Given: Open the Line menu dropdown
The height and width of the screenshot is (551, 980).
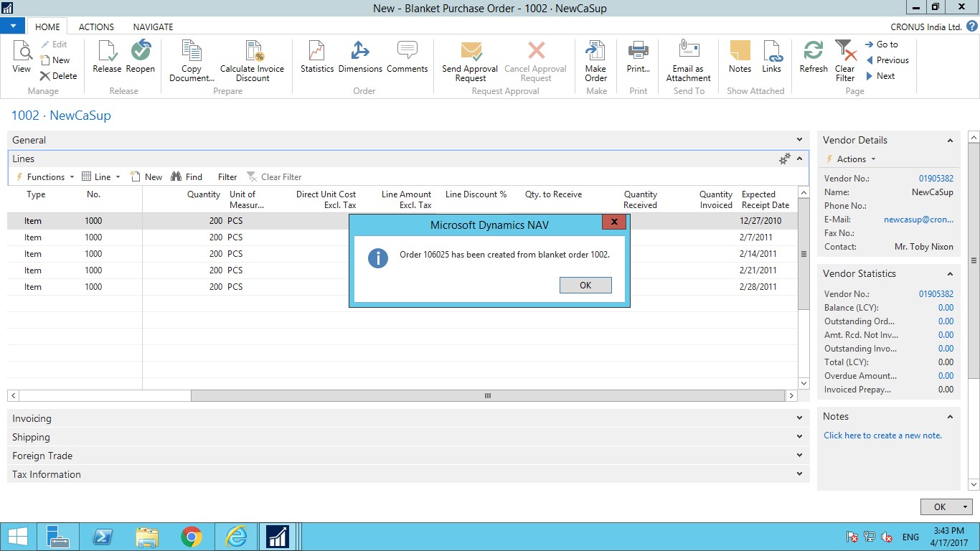Looking at the screenshot, I should point(100,177).
